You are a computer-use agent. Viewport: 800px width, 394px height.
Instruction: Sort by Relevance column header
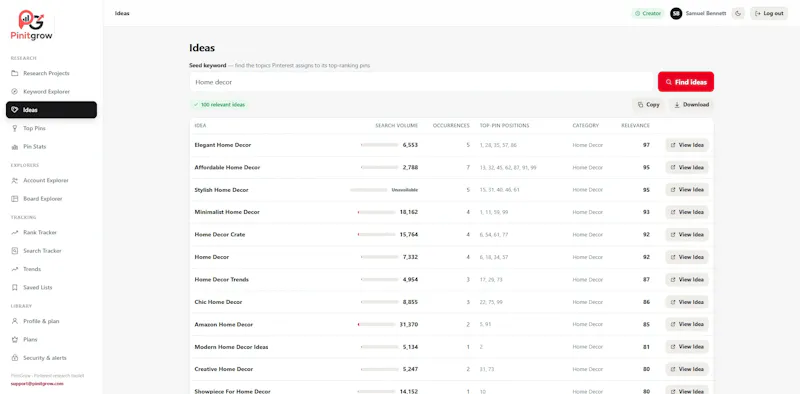(x=635, y=126)
